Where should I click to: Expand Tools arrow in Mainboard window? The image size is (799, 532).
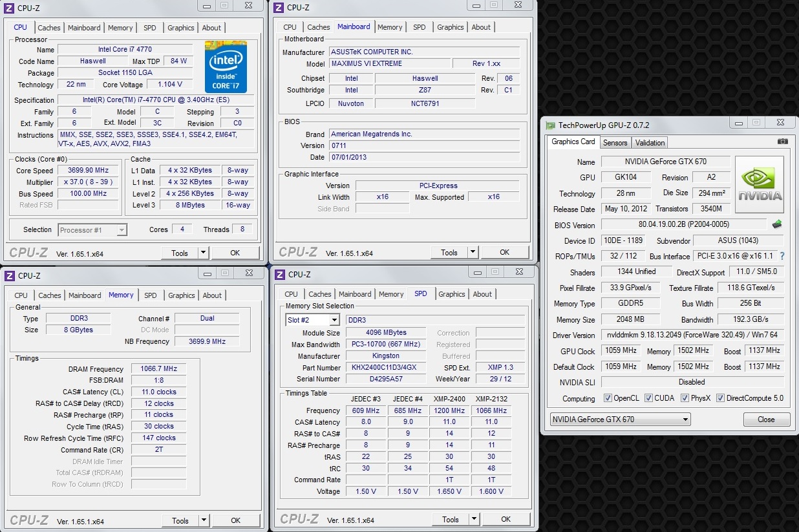(473, 252)
